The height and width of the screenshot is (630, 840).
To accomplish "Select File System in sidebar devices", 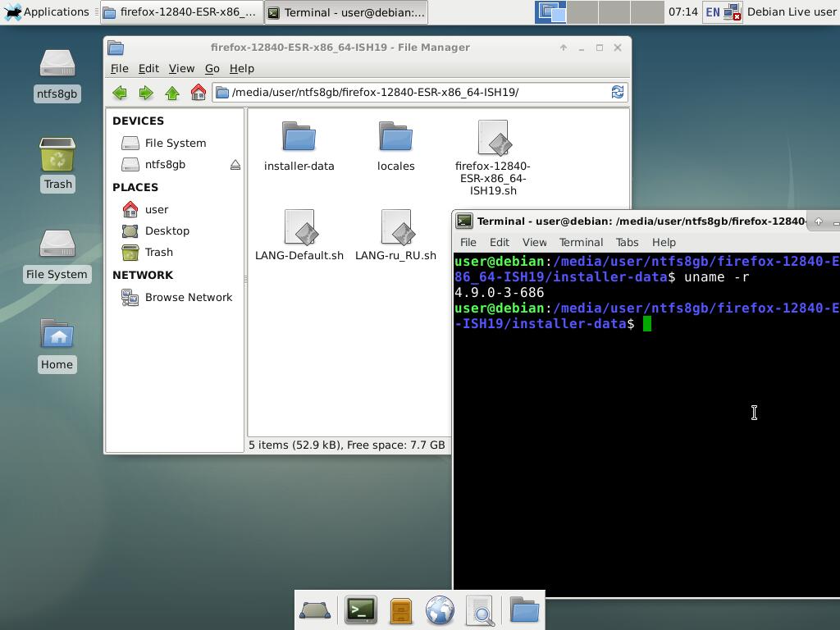I will 175,143.
